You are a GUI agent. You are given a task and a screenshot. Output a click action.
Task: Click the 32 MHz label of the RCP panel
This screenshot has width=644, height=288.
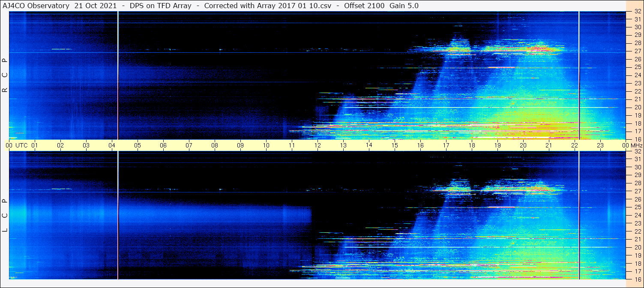point(638,12)
